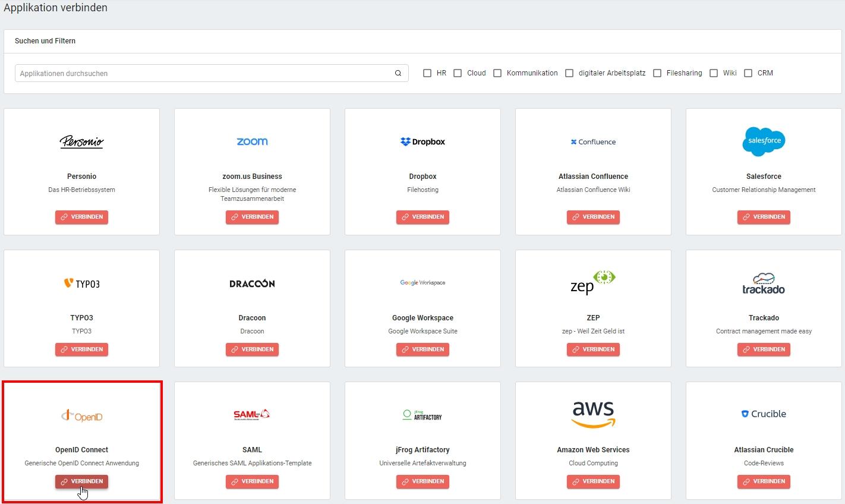This screenshot has height=504, width=845.
Task: Connect the ZEP application
Action: (593, 349)
